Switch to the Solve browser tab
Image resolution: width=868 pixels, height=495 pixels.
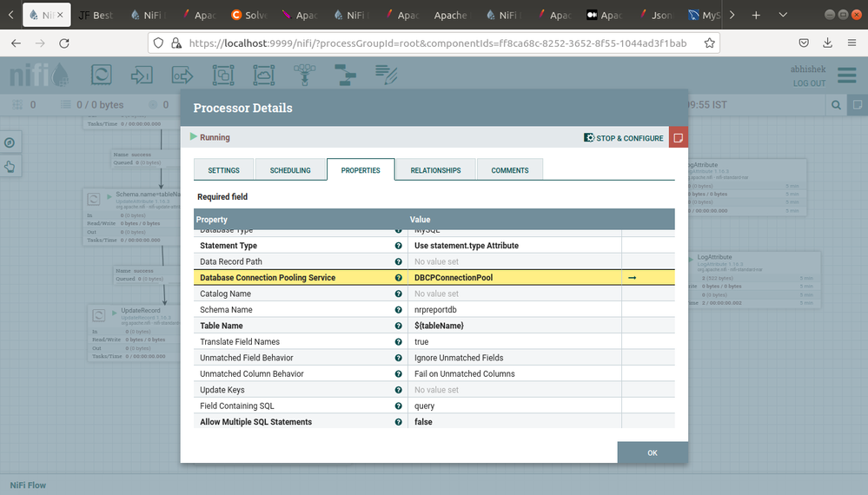(x=248, y=15)
